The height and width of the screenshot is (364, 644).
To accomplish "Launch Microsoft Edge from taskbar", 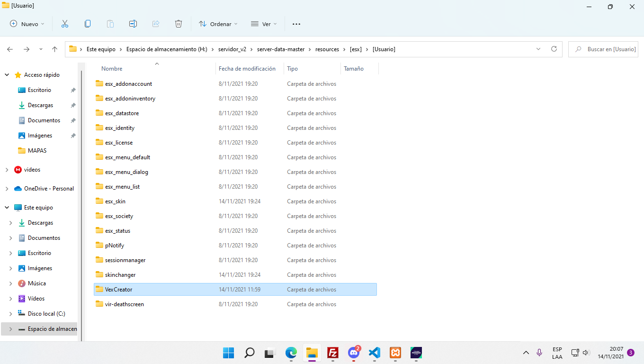I will click(x=291, y=353).
